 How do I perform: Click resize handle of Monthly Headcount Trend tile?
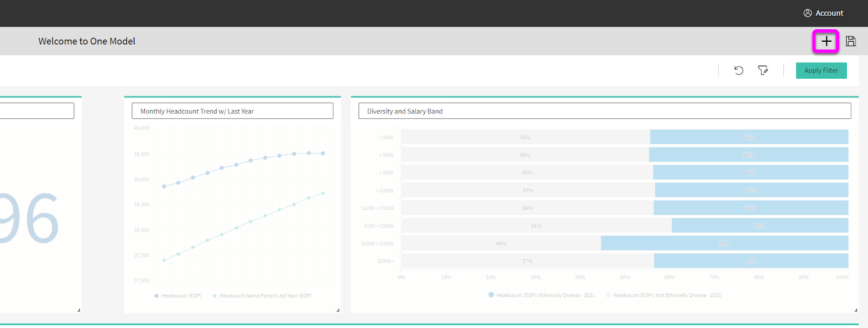[x=337, y=310]
